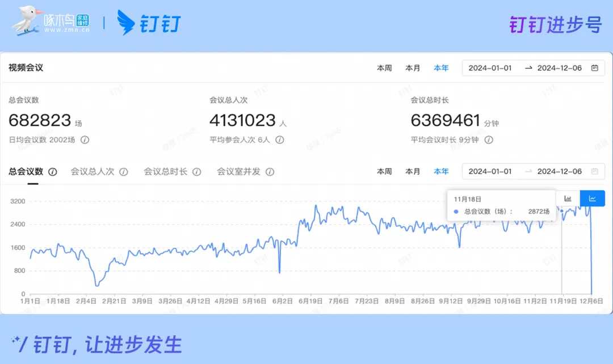613x364 pixels.
Task: Select the 会议总人次 chart tab
Action: [x=93, y=171]
